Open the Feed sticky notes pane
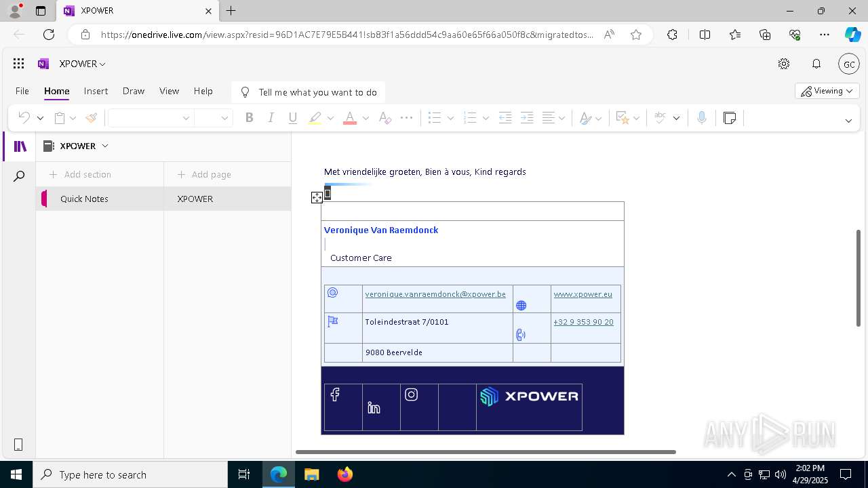Screen dimensions: 868x488 (730, 118)
